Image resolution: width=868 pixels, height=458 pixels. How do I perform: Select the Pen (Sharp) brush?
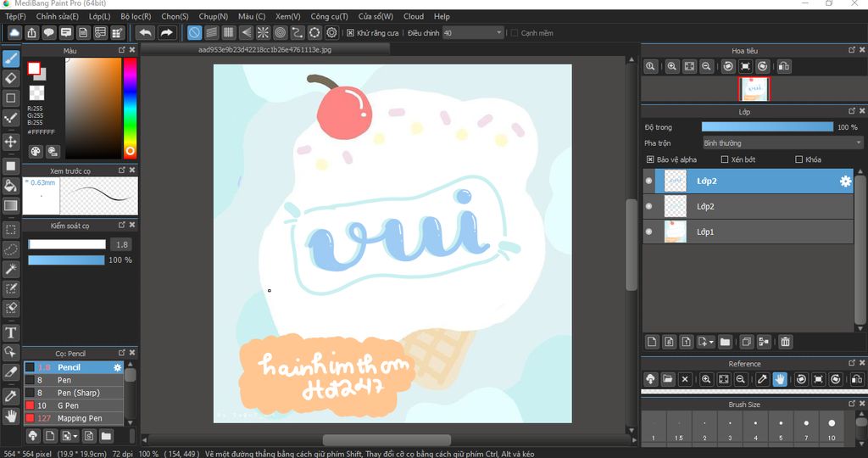(x=73, y=393)
